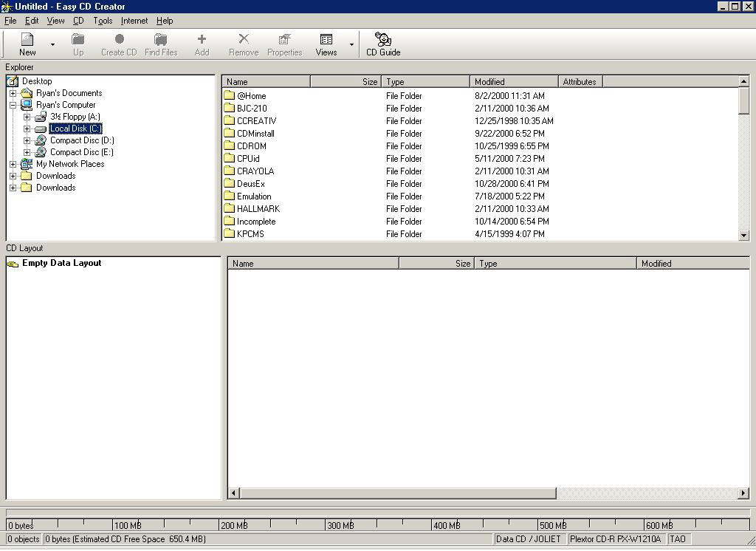Sort Explorer list by Type column
The height and width of the screenshot is (551, 756).
click(425, 81)
